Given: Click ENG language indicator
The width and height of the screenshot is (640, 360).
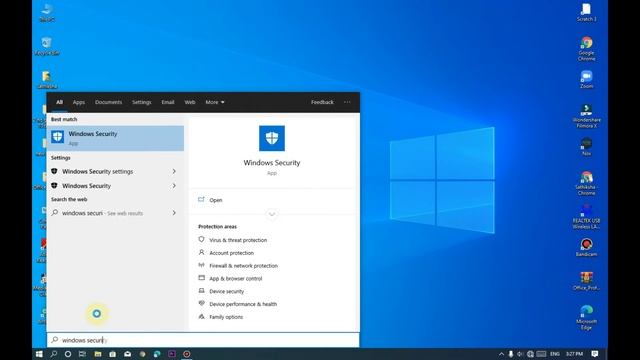Looking at the screenshot, I should (555, 354).
